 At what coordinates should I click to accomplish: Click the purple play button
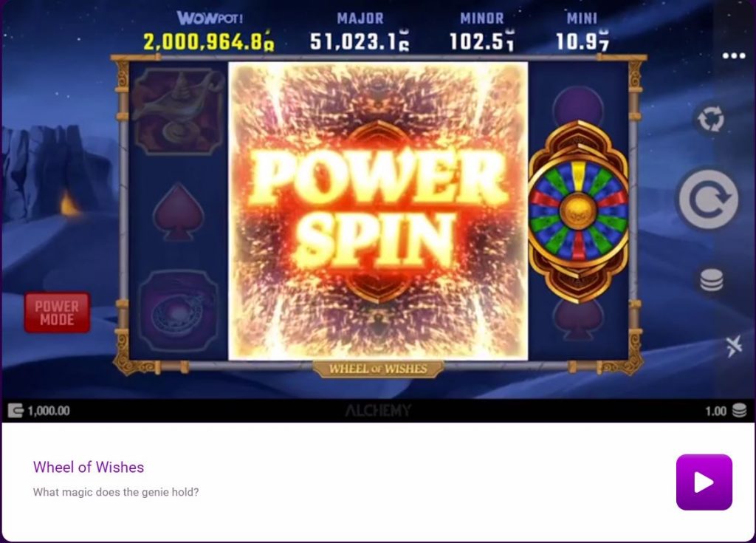(x=704, y=482)
